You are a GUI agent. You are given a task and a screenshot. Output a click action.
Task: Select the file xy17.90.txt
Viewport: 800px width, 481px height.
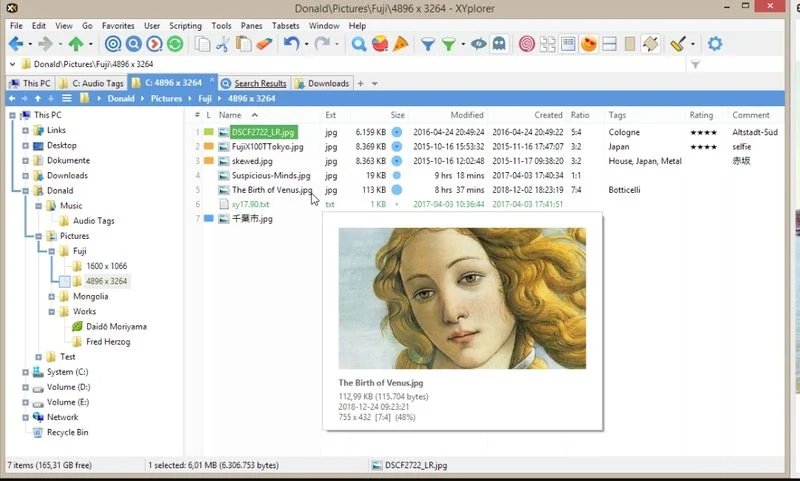[x=251, y=204]
